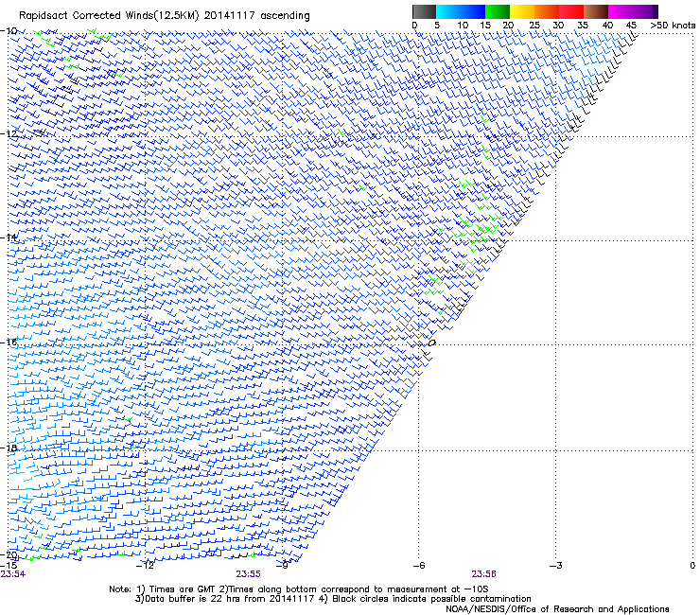Click the yellow 20-25 knots legend segment
Image resolution: width=700 pixels, height=615 pixels.
click(522, 11)
